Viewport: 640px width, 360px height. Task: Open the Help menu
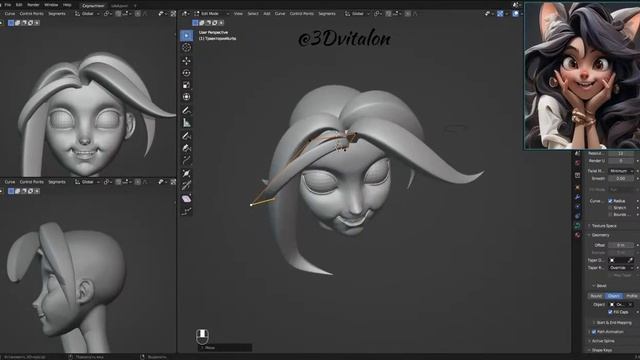pyautogui.click(x=67, y=5)
